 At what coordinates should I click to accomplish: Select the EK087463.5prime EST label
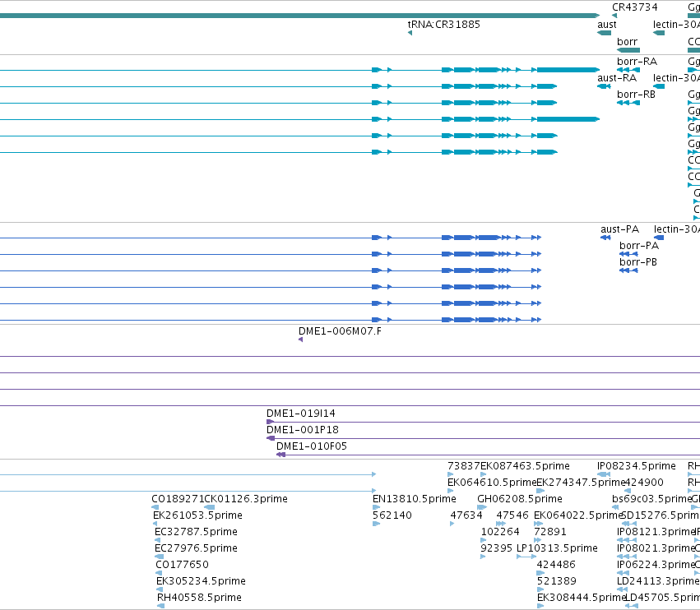(525, 466)
